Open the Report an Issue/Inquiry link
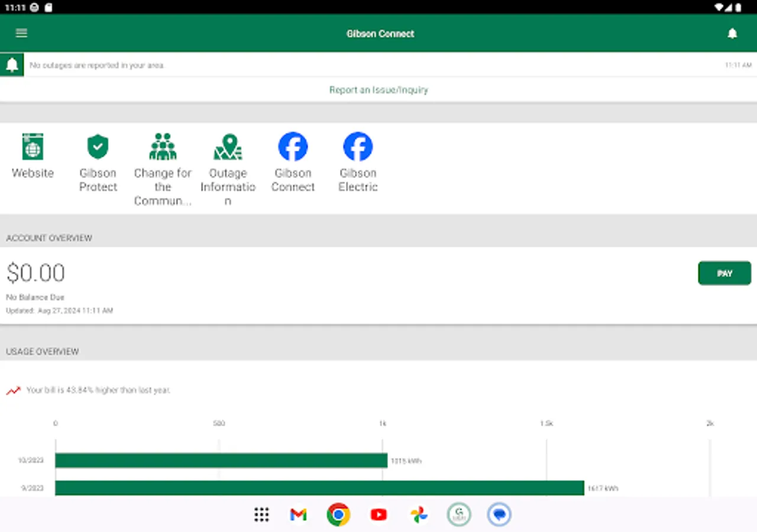 point(378,90)
